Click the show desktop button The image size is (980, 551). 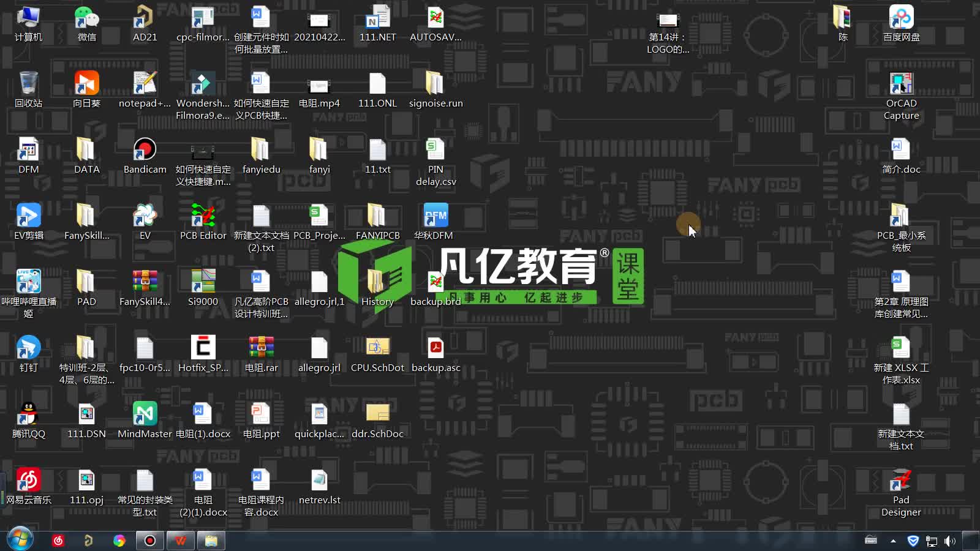tap(971, 541)
